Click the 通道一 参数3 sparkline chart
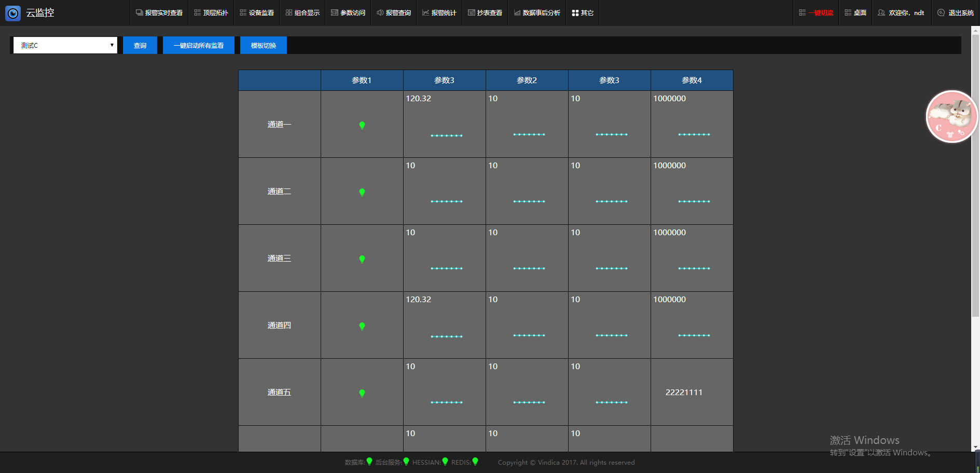 pyautogui.click(x=446, y=135)
